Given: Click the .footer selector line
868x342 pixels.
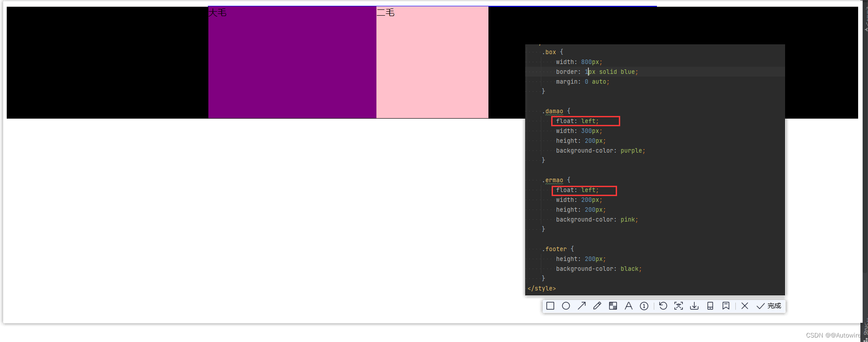Looking at the screenshot, I should (x=558, y=249).
